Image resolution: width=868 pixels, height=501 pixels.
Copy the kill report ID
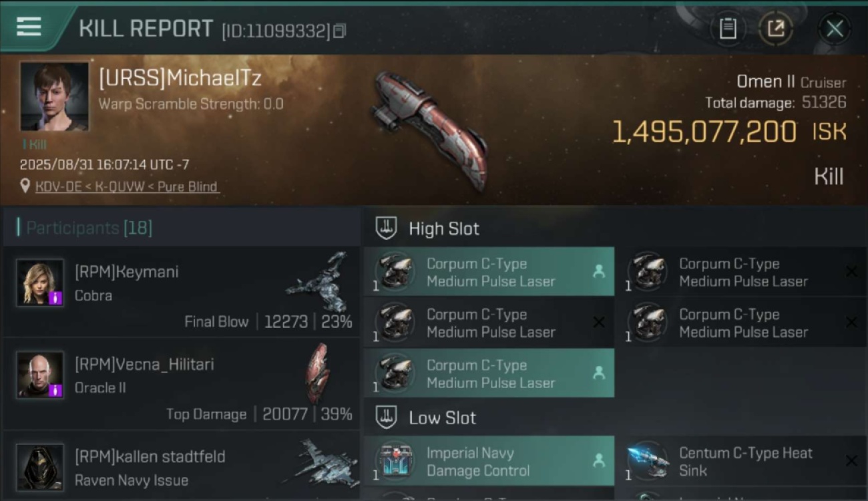[339, 31]
